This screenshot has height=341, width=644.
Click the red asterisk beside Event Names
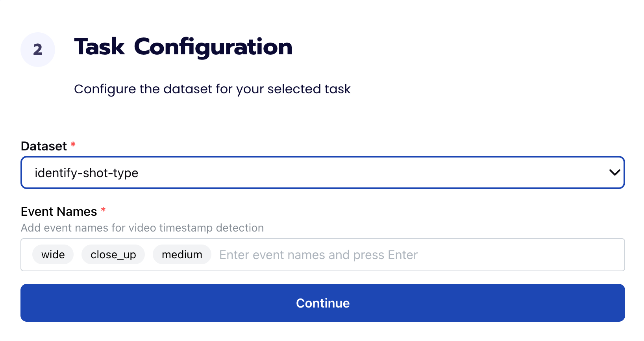tap(103, 210)
